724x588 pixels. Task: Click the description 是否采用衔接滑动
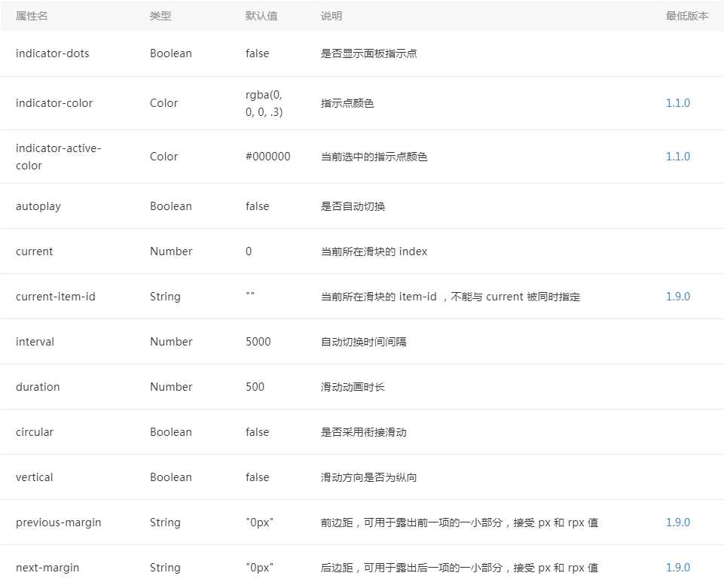coord(363,432)
